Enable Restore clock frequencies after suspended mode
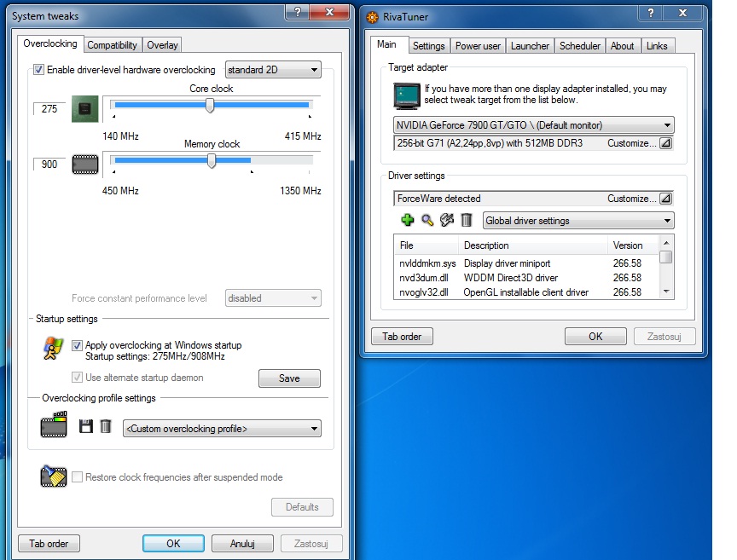The width and height of the screenshot is (737, 560). coord(77,476)
